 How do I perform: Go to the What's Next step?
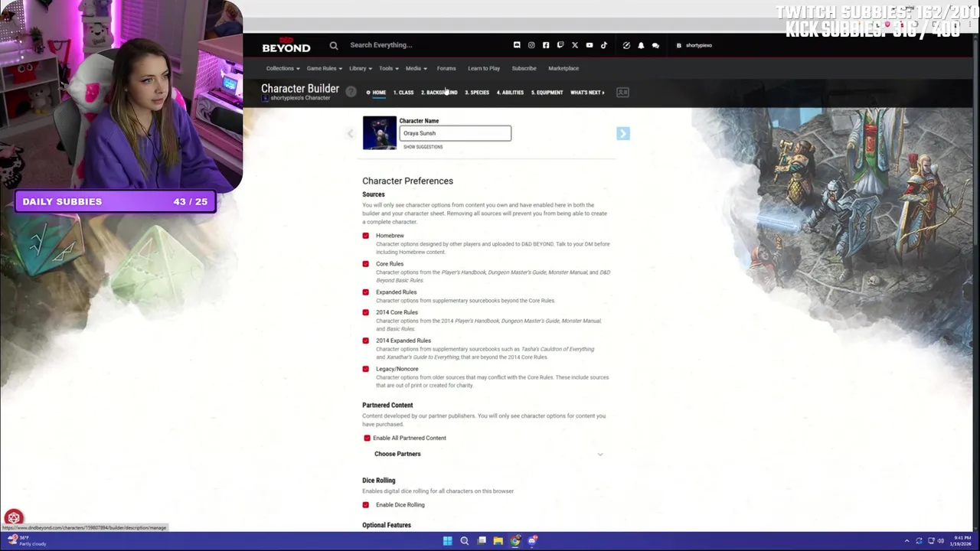coord(587,93)
